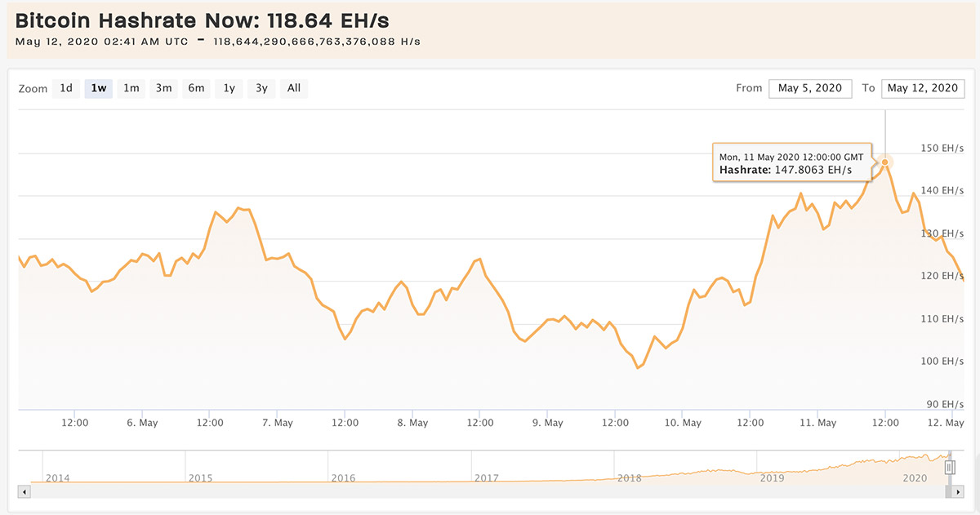
Task: Grab the navigator range handle near 2020
Action: 950,467
